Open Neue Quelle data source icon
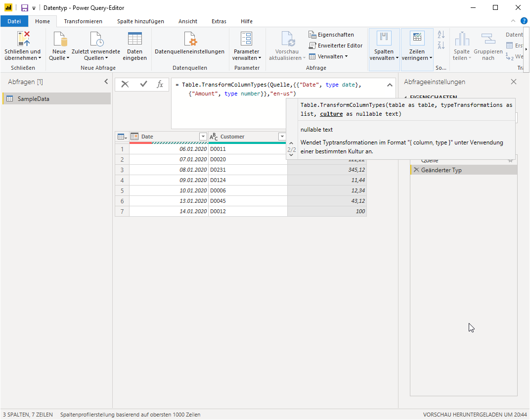 click(x=60, y=39)
